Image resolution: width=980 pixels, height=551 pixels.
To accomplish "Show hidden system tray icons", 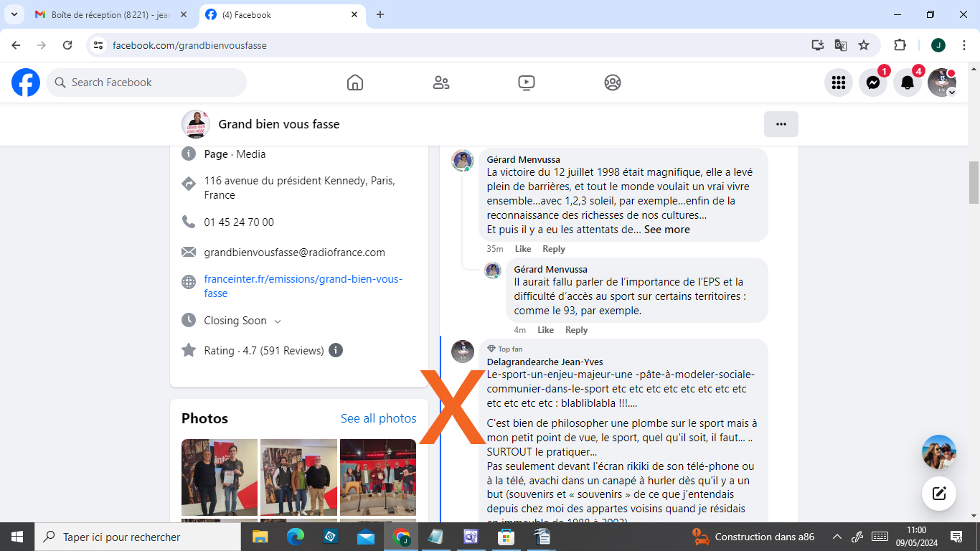I will pos(837,537).
